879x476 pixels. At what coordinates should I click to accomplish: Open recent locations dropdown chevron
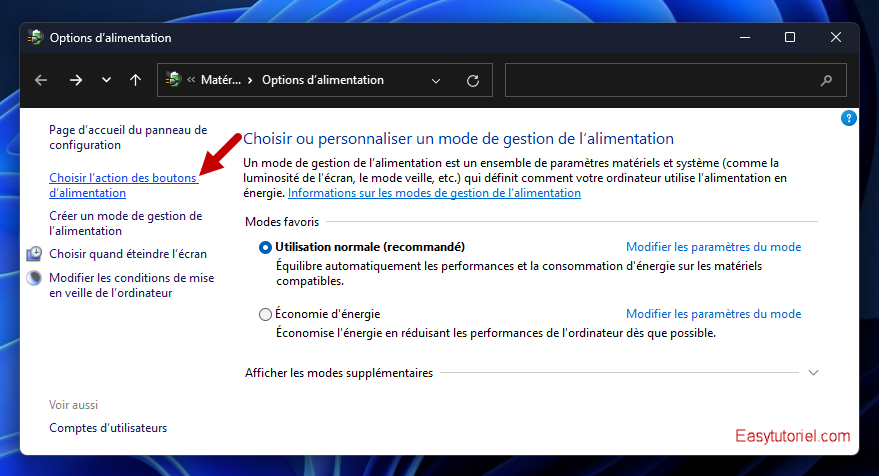(x=106, y=80)
